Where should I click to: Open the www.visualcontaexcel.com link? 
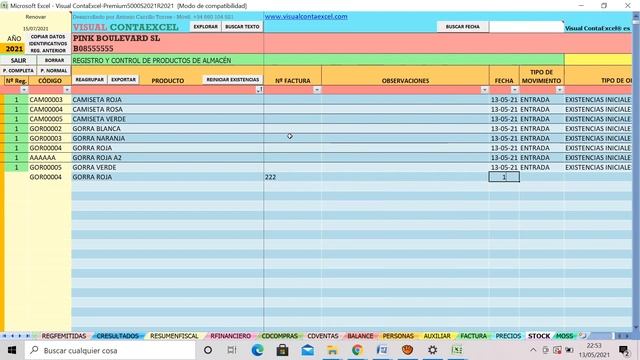pos(306,17)
